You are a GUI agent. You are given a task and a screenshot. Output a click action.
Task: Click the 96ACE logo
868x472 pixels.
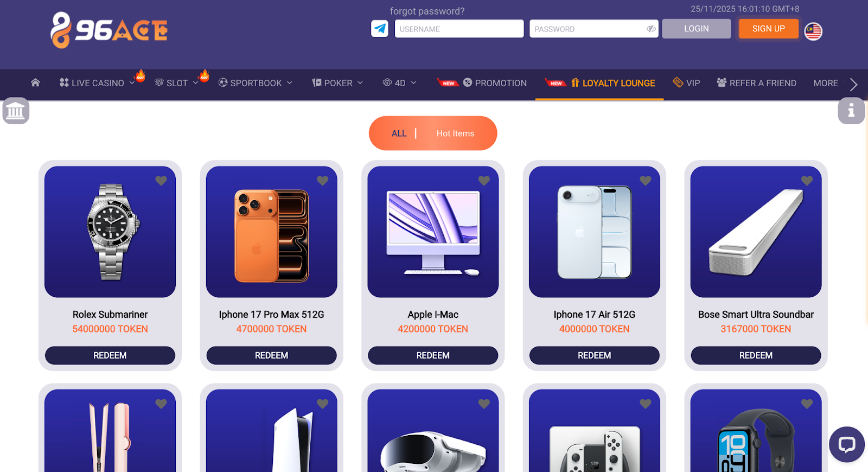tap(109, 30)
